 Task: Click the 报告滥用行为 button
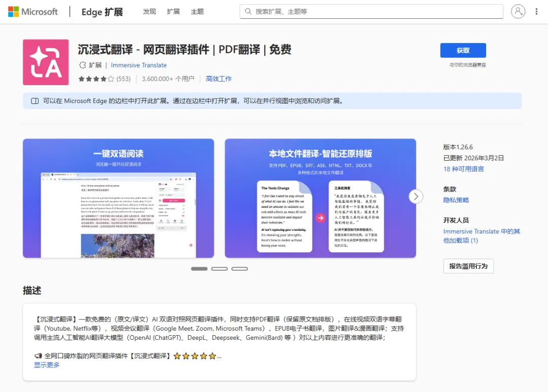click(468, 266)
